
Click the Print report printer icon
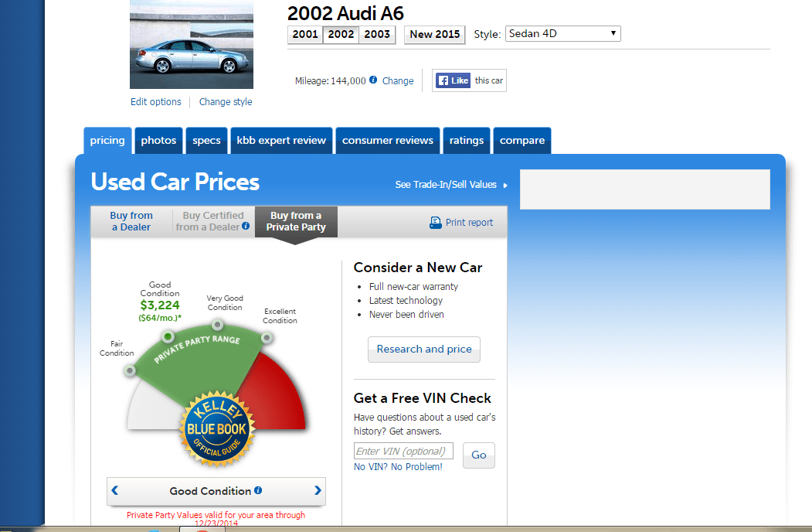(435, 222)
